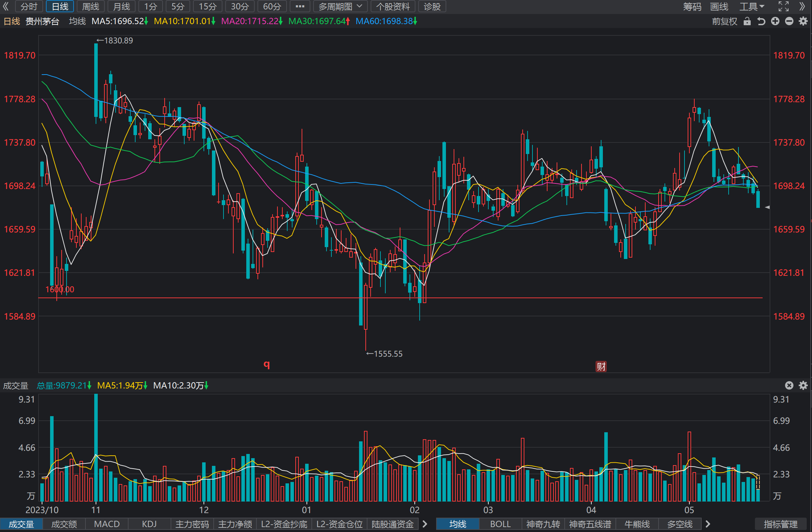
Task: Expand the right panel with double chevron
Action: [x=802, y=6]
